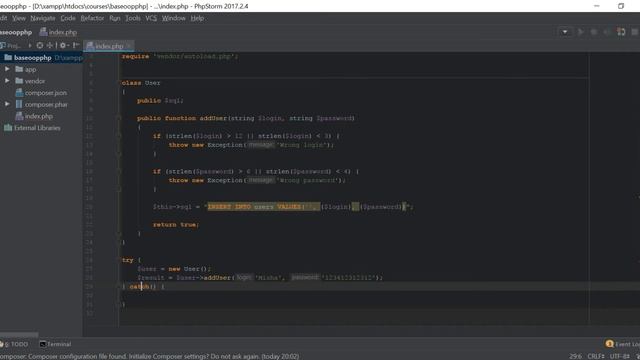Change the CRLF line separator

click(x=596, y=356)
